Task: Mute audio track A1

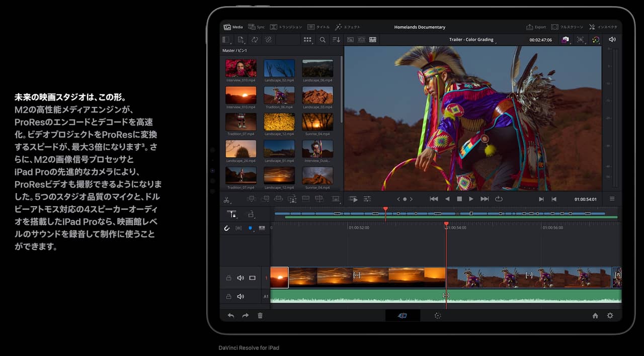Action: (x=240, y=297)
